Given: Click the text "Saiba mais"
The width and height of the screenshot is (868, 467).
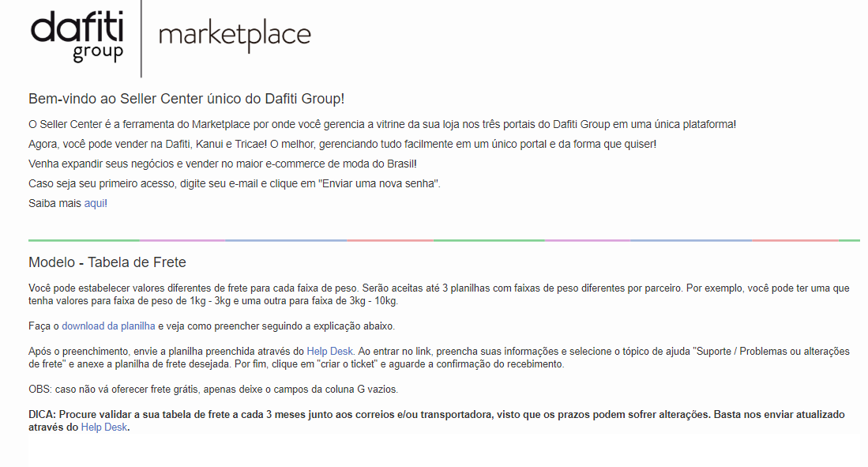Looking at the screenshot, I should [54, 203].
